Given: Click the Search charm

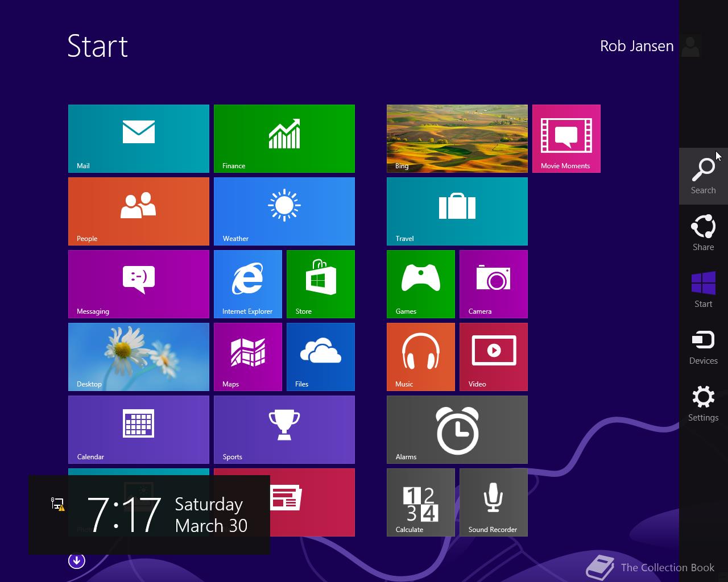Looking at the screenshot, I should pos(704,176).
